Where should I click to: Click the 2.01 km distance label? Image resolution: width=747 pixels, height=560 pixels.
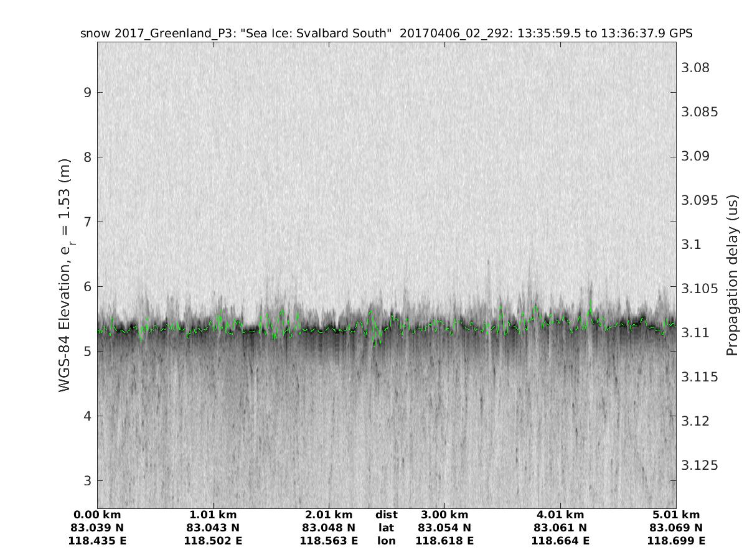click(x=329, y=515)
